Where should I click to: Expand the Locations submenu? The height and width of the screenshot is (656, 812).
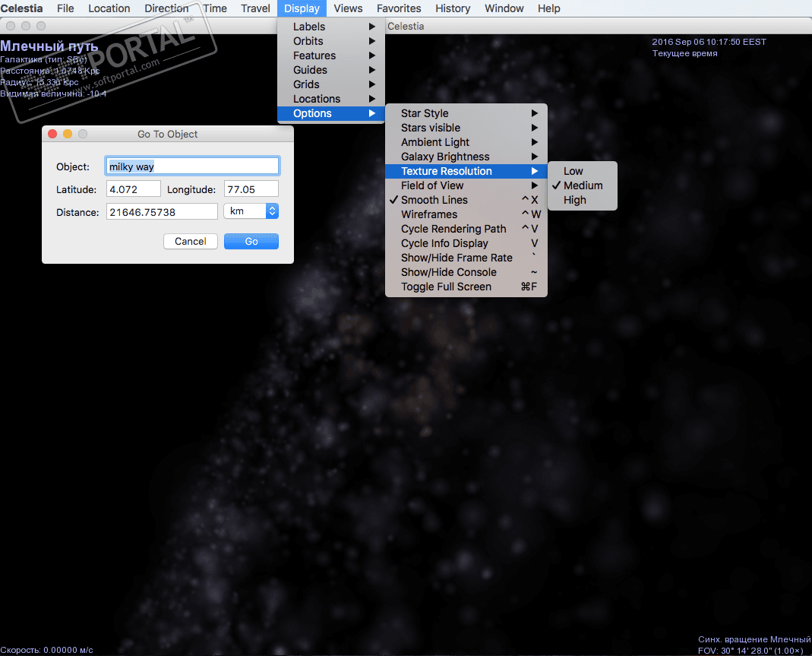[x=331, y=99]
